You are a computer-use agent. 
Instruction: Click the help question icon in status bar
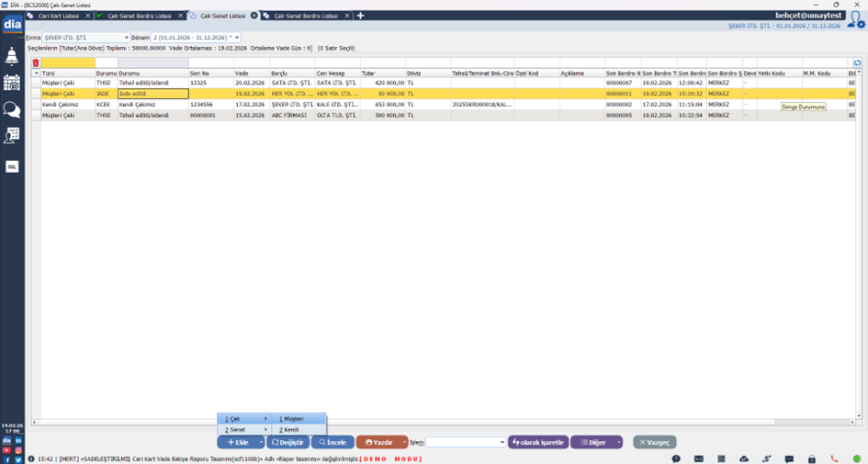(676, 458)
